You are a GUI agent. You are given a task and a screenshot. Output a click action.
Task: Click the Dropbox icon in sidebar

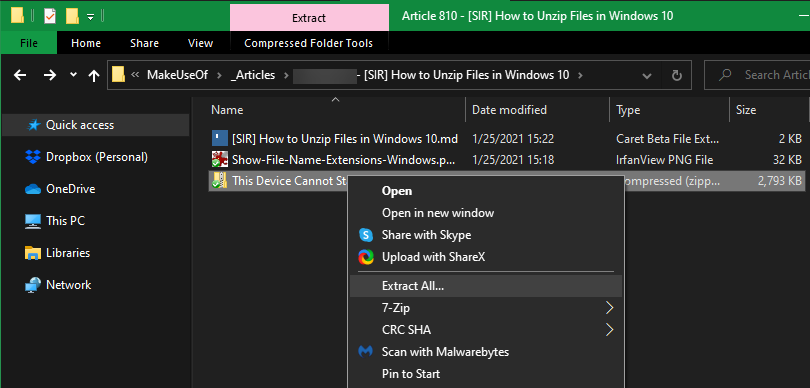33,157
